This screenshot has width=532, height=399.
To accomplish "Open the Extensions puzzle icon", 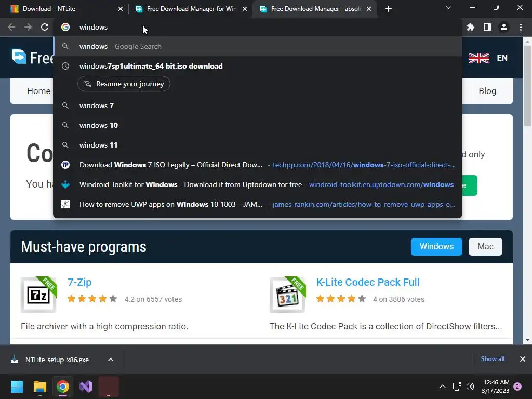I will tap(471, 27).
